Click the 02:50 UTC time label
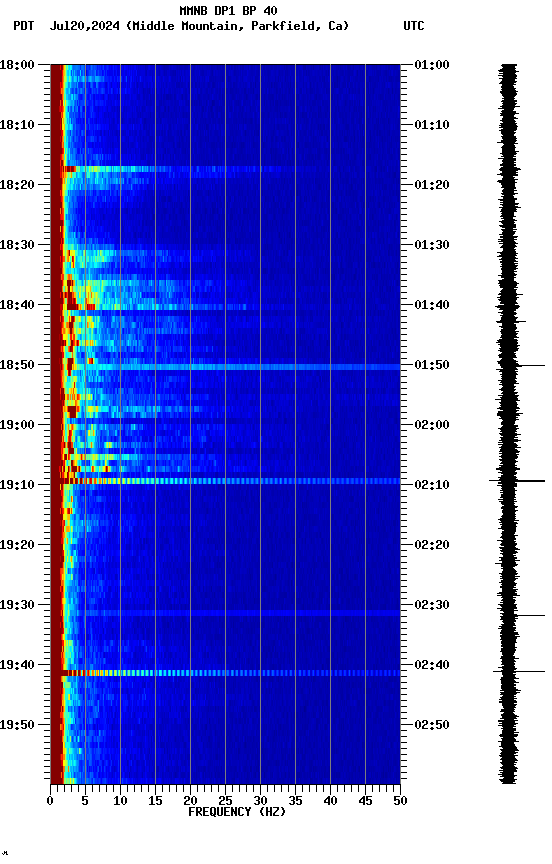 click(x=432, y=725)
